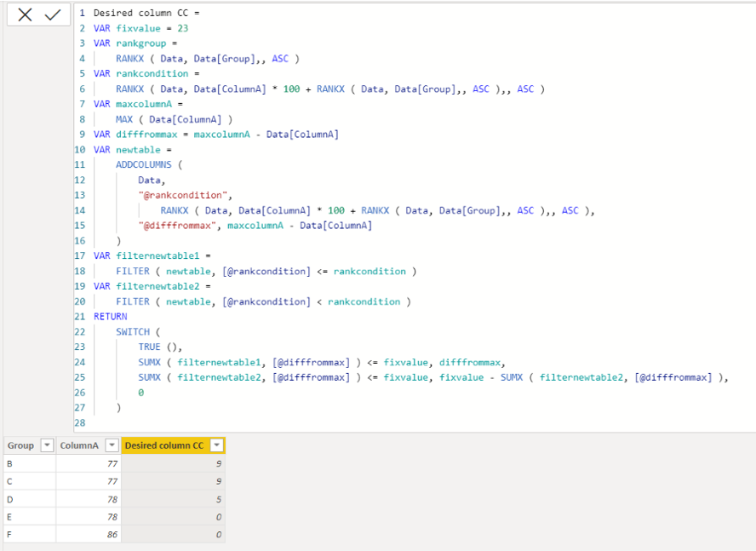Open the Group column filter dropdown
Image resolution: width=756 pixels, height=551 pixels.
(x=47, y=445)
